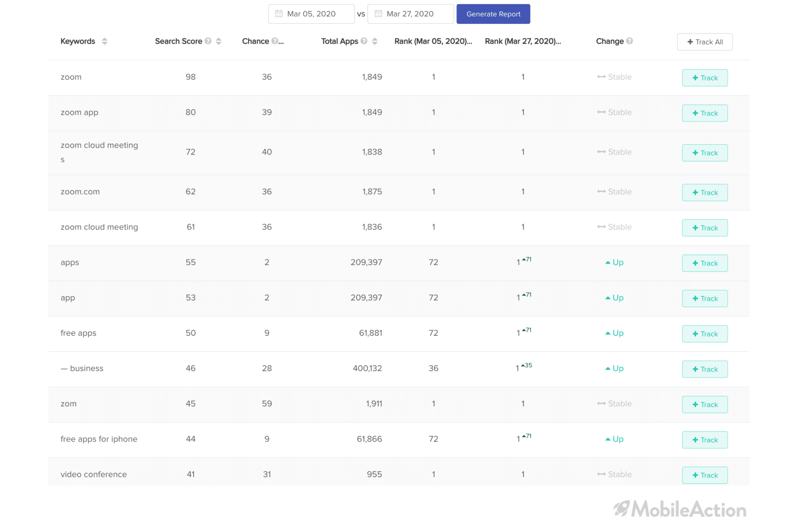
Task: Open Search Score help question icon
Action: pos(208,41)
